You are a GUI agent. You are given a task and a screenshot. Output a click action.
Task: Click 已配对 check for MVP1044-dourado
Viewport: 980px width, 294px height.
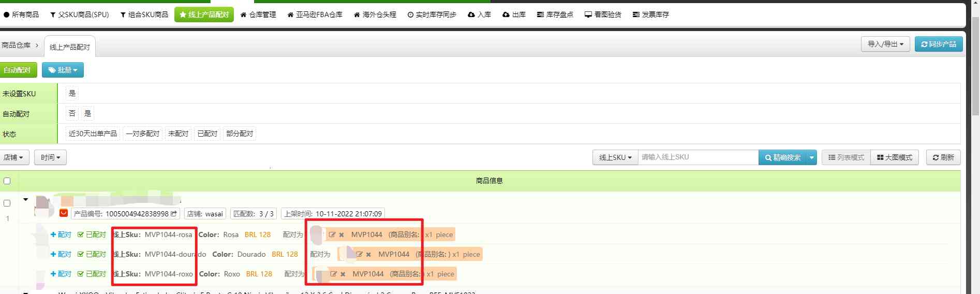[x=92, y=254]
